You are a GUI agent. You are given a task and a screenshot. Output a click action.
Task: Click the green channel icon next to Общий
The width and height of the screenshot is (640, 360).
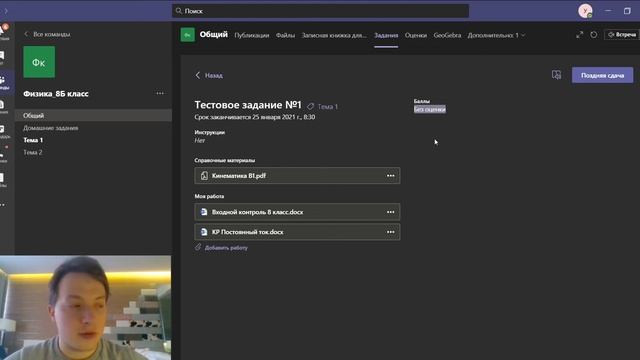click(x=188, y=35)
